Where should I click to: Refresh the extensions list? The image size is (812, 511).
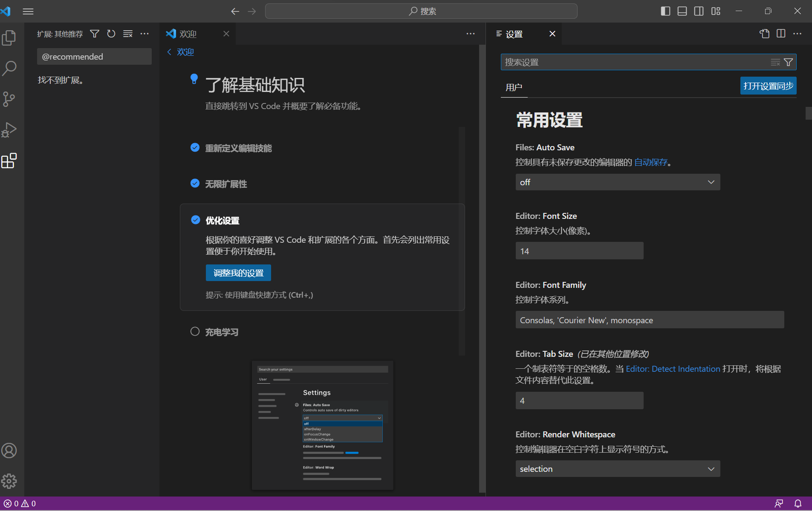(x=111, y=34)
